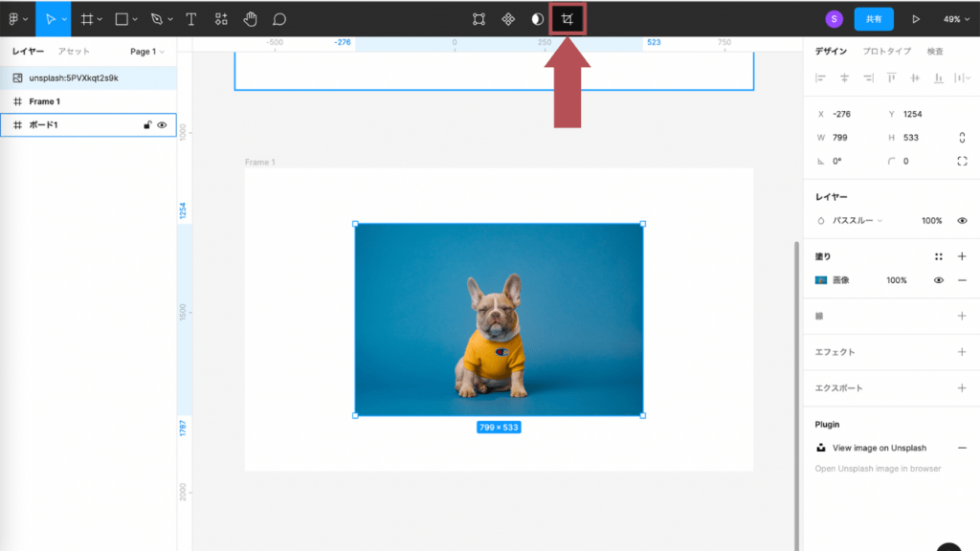This screenshot has height=551, width=980.
Task: Open Frame tool options dropdown
Action: click(x=100, y=20)
